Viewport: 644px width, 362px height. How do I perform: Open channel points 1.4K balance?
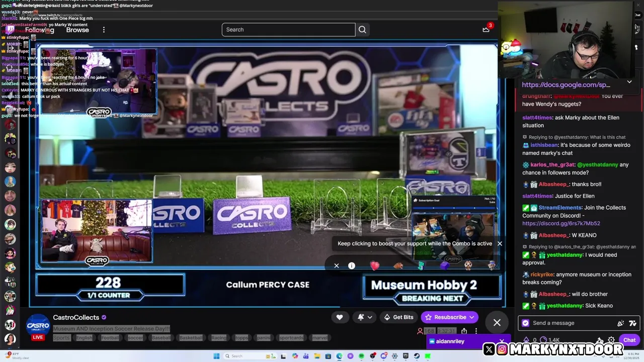[x=550, y=340]
